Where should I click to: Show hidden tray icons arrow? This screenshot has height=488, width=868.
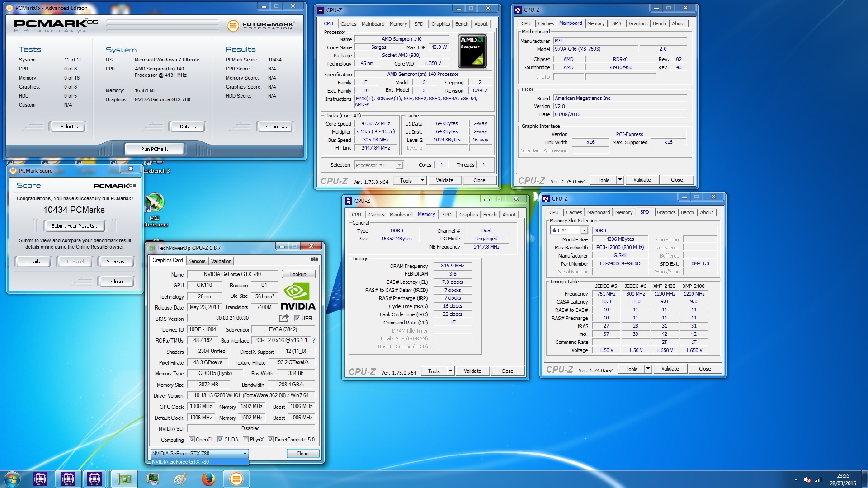click(796, 479)
